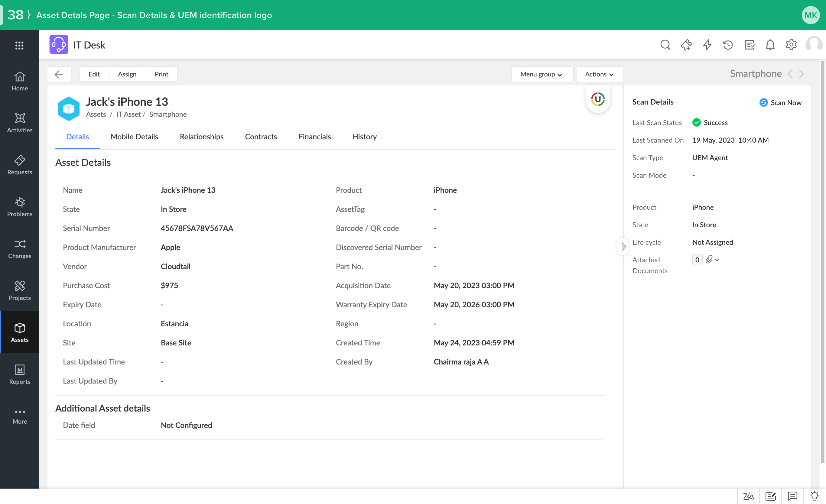Open the lightbulb tips icon
The height and width of the screenshot is (504, 826).
click(815, 496)
